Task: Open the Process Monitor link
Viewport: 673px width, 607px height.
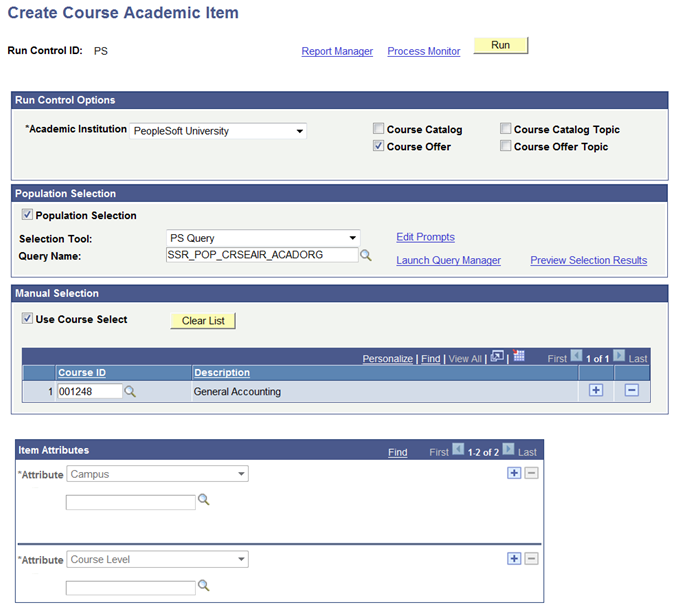Action: (x=424, y=51)
